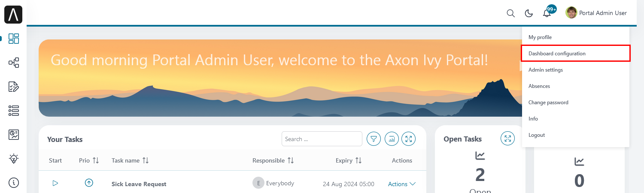Click the lightbulb sidebar icon
Image resolution: width=644 pixels, height=193 pixels.
tap(14, 159)
